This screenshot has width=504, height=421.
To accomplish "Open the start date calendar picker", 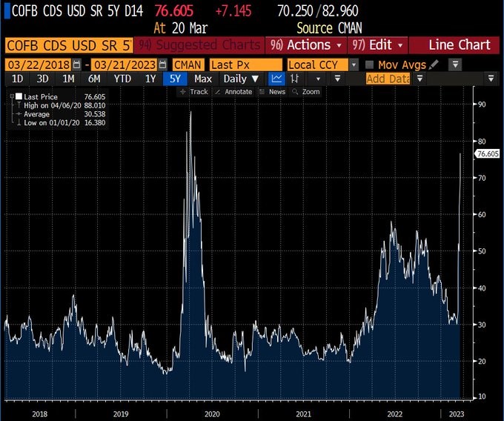I will pos(76,65).
